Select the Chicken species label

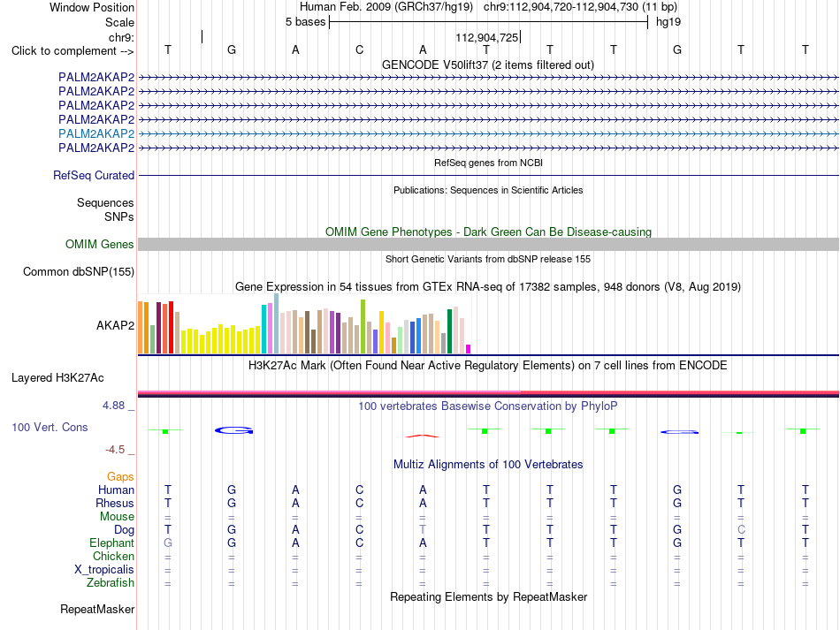click(113, 556)
